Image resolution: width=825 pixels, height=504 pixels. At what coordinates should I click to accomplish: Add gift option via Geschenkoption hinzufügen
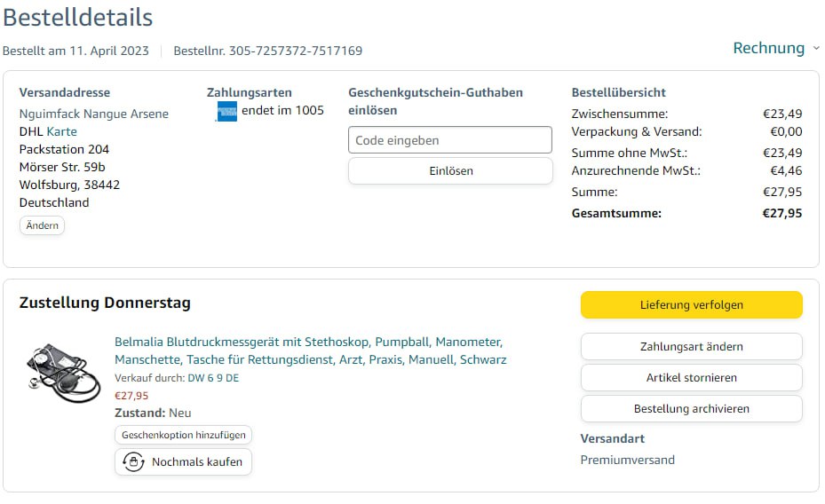click(x=184, y=435)
